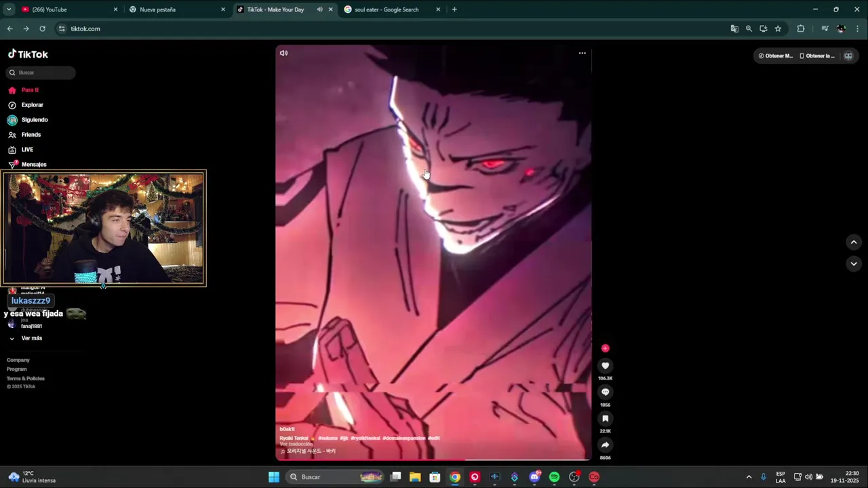
Task: Click the Buscar search field in TikTok
Action: coord(41,73)
